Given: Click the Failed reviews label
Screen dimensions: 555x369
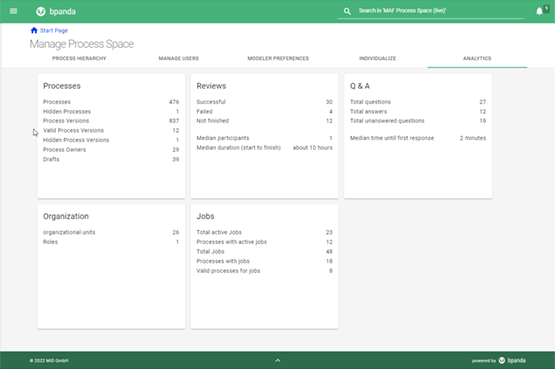Looking at the screenshot, I should (x=205, y=111).
